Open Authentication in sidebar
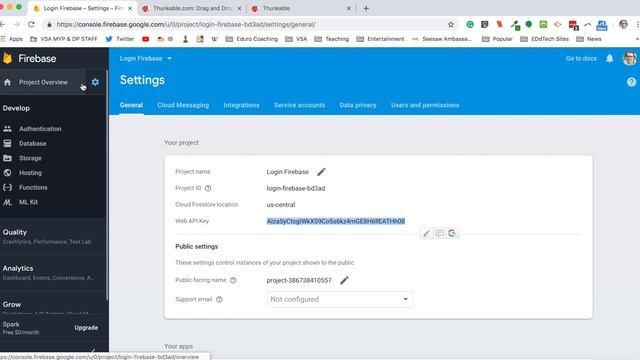Image resolution: width=640 pixels, height=360 pixels. tap(40, 129)
